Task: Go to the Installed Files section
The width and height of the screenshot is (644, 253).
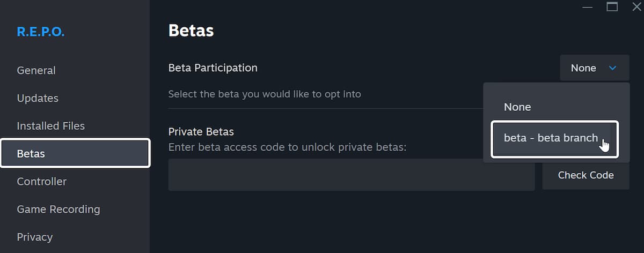Action: 51,126
